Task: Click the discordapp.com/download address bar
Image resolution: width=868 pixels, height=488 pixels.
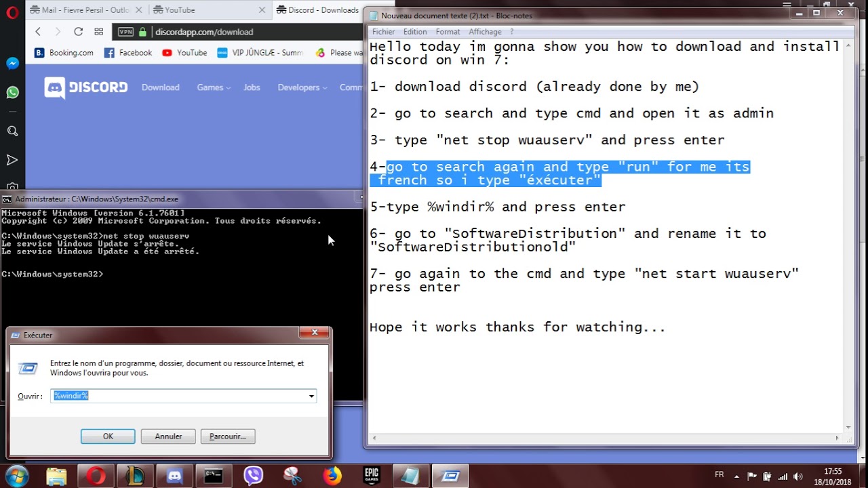Action: [204, 32]
